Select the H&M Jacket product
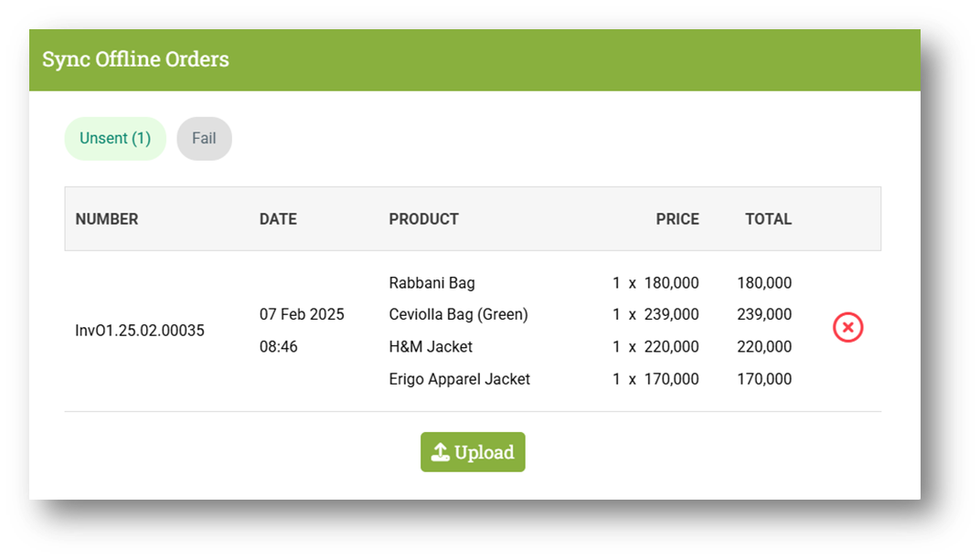The width and height of the screenshot is (980, 559). 431,347
